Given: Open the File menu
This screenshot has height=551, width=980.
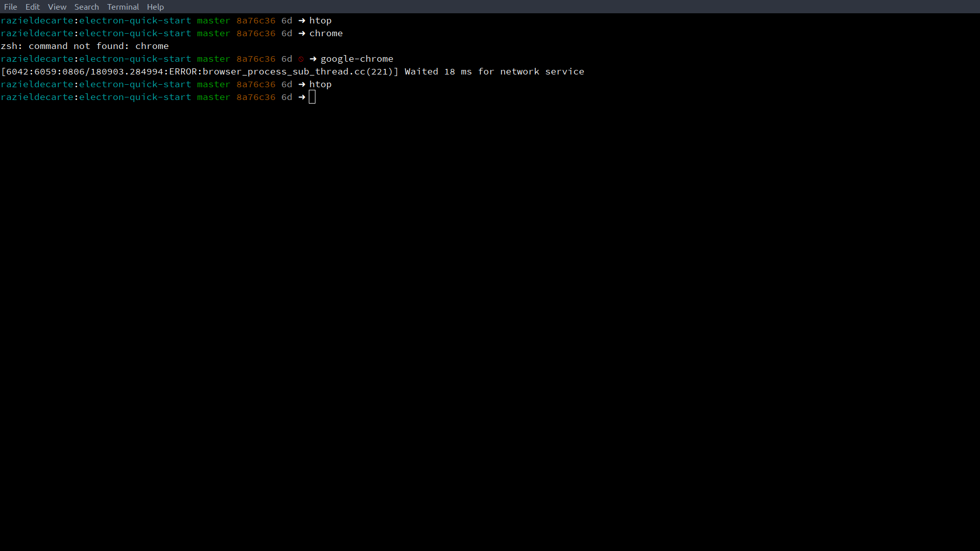Looking at the screenshot, I should point(11,7).
